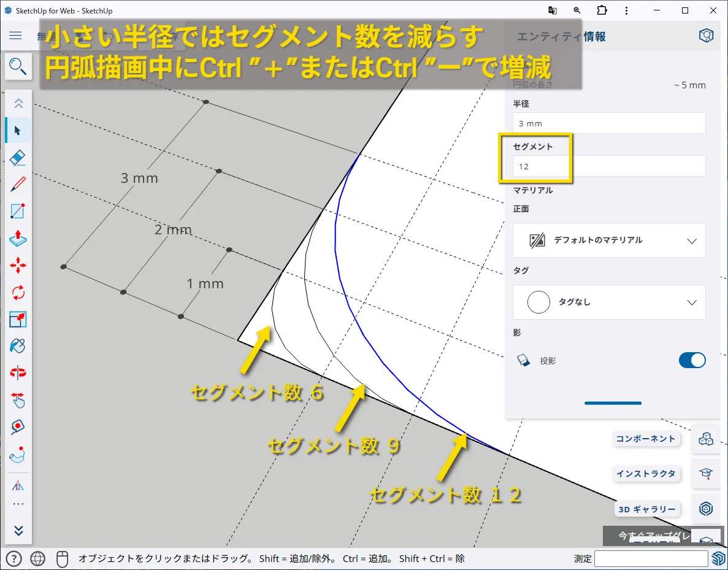The height and width of the screenshot is (570, 728).
Task: Select the Tape Measure tool
Action: pos(18,427)
